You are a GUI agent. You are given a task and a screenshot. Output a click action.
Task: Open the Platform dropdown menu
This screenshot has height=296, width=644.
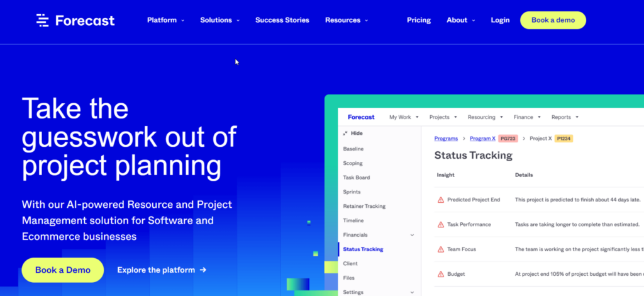point(165,20)
